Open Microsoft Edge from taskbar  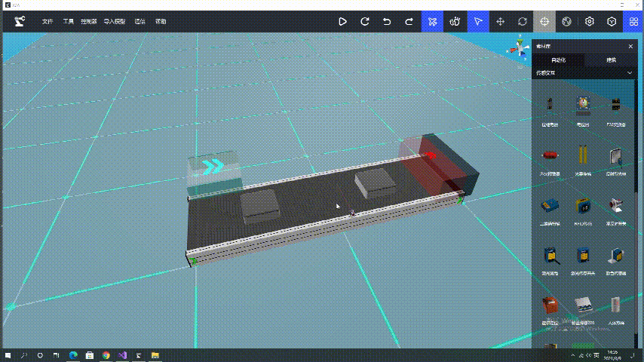pos(73,355)
